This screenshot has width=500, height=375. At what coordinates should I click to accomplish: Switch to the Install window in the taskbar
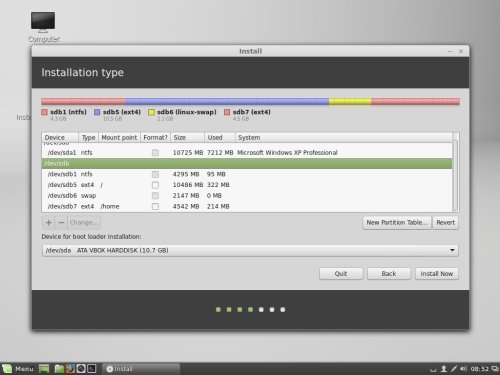tap(141, 369)
